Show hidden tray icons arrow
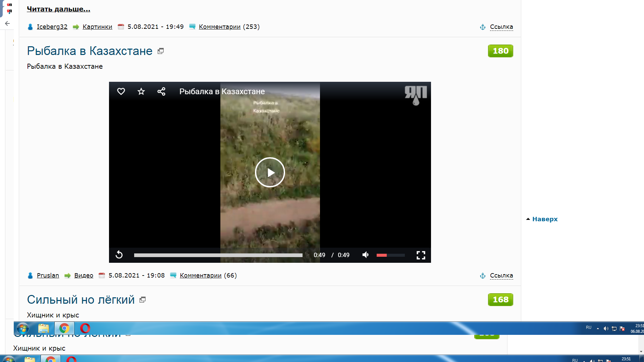The width and height of the screenshot is (644, 362). [x=598, y=328]
